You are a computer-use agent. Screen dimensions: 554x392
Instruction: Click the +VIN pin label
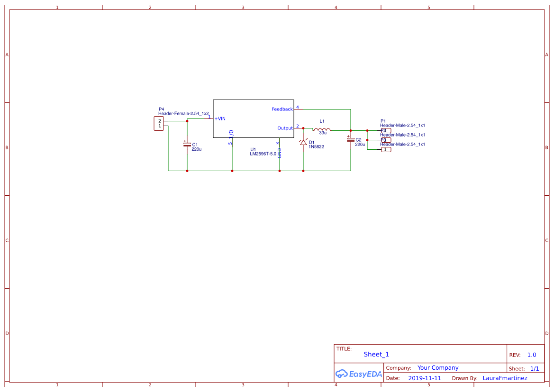(x=220, y=119)
